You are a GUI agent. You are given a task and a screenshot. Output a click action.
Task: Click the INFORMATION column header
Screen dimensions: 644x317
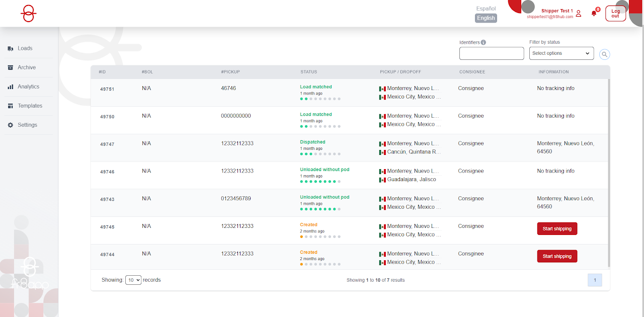554,72
